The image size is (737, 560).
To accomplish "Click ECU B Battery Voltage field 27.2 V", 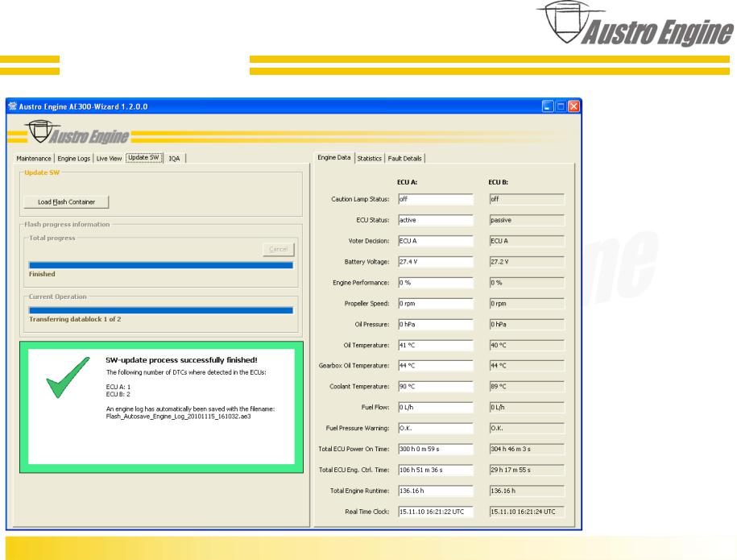I will click(x=527, y=262).
